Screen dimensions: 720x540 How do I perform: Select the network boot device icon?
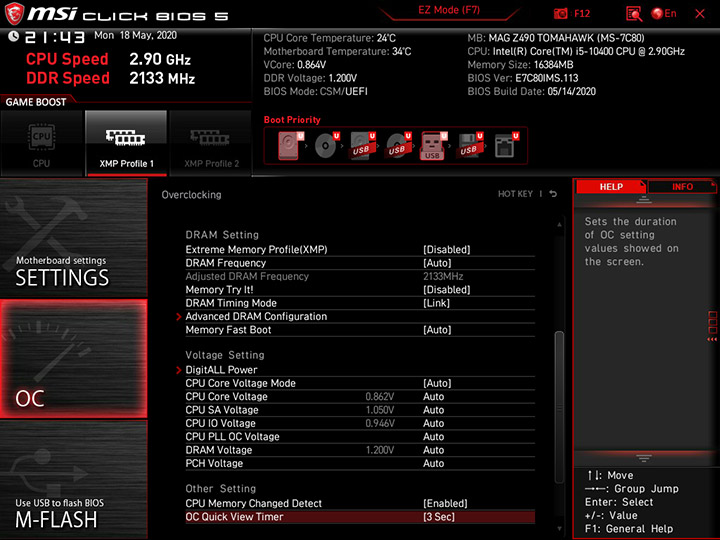click(x=506, y=146)
